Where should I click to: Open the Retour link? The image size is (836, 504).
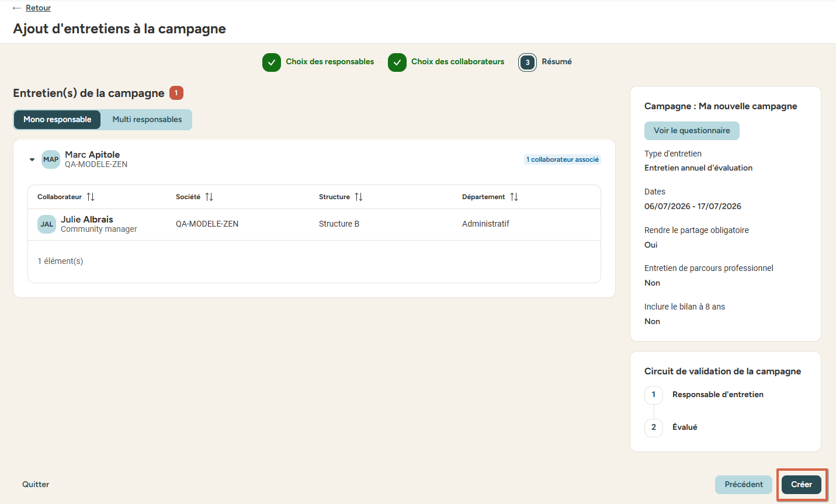[x=39, y=8]
